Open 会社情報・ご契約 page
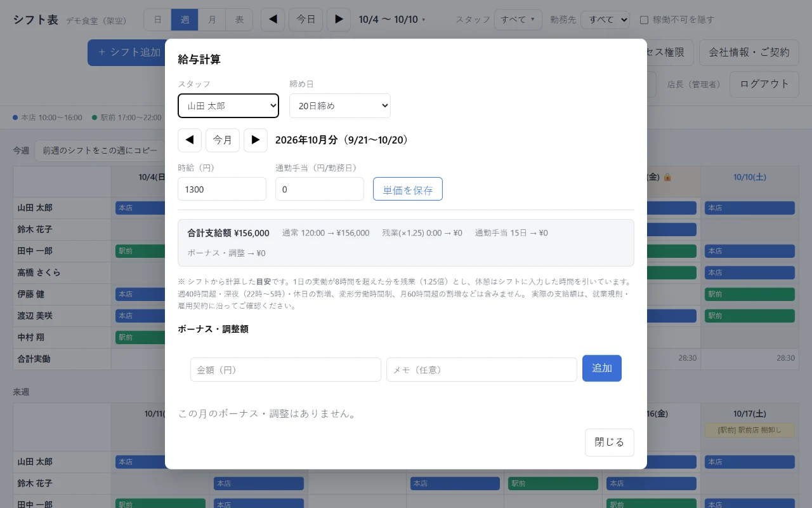 point(749,52)
